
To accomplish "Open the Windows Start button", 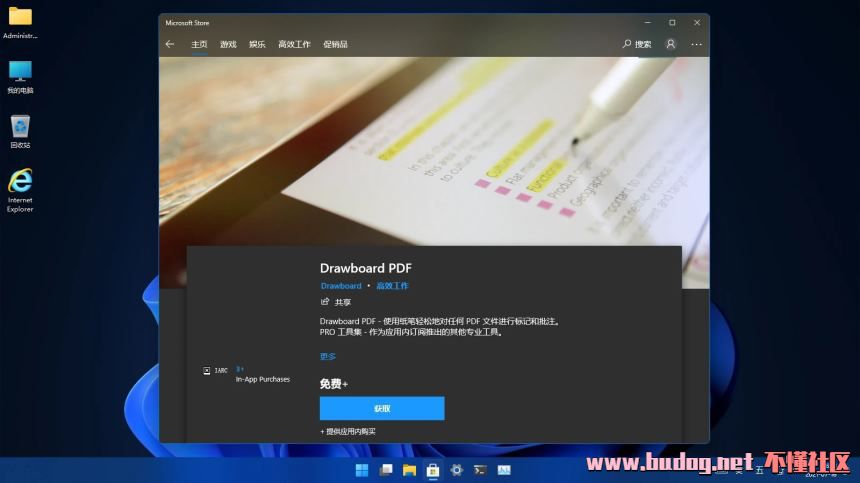I will tap(362, 470).
